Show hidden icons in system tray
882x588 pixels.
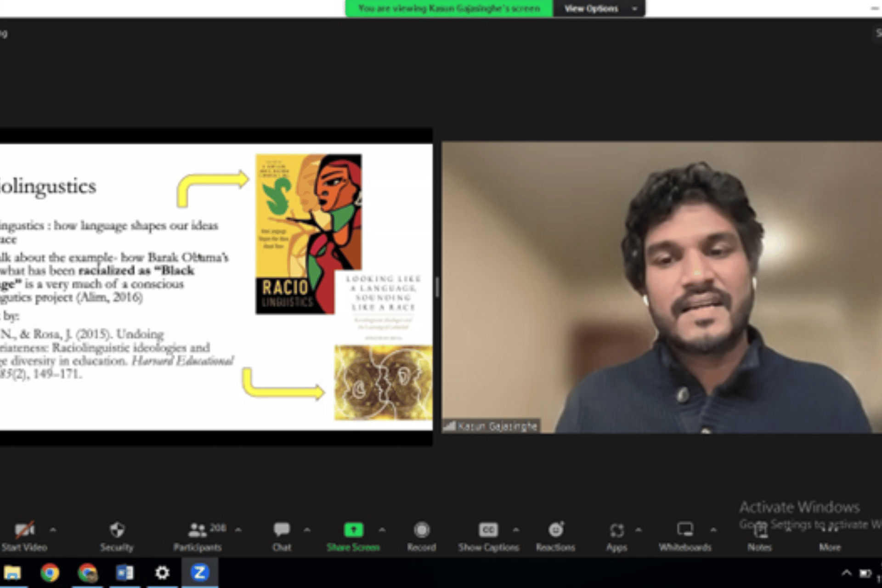click(846, 573)
